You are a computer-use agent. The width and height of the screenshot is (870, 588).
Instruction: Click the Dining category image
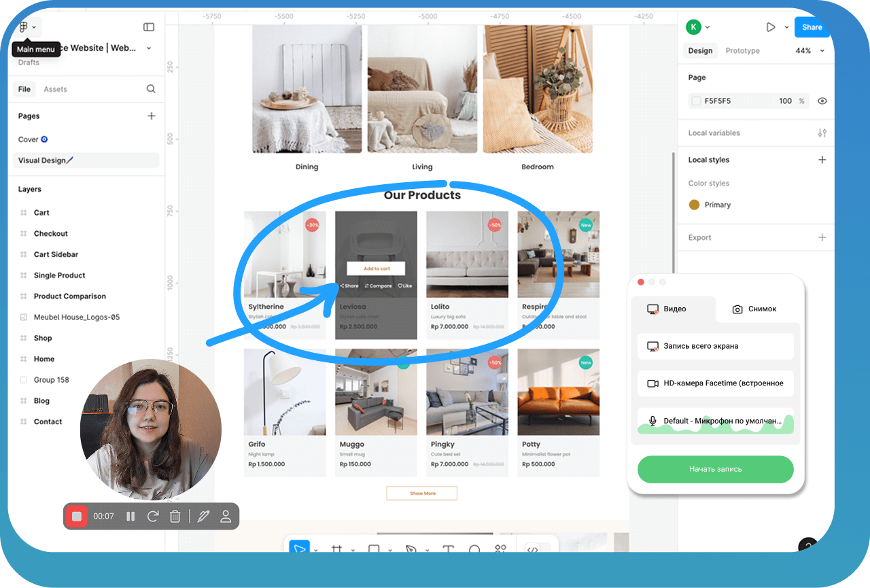pos(307,88)
